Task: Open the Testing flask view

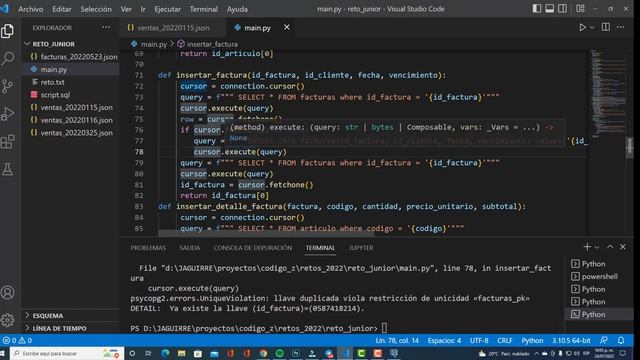Action: tap(8, 169)
